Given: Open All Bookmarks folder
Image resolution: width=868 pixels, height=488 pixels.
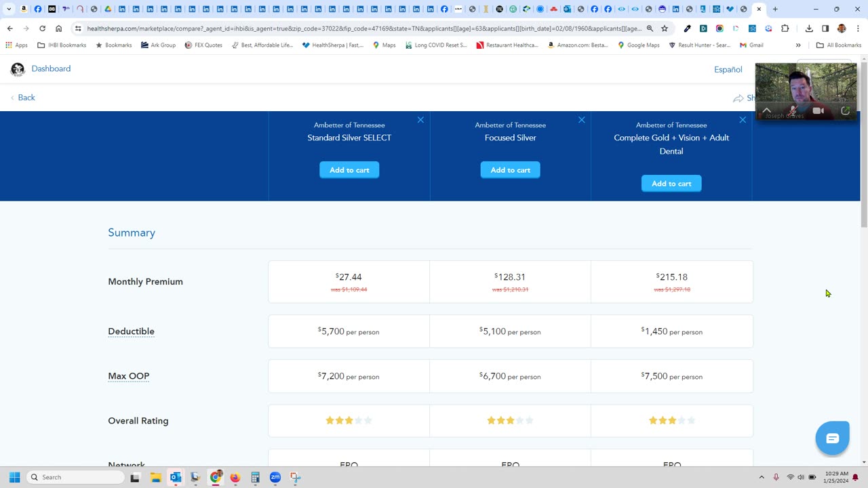Looking at the screenshot, I should 839,45.
